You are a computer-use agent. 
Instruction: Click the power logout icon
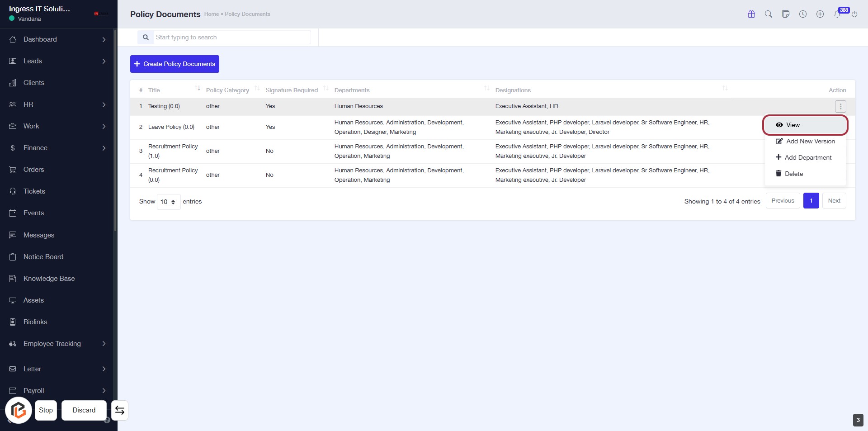(x=854, y=14)
